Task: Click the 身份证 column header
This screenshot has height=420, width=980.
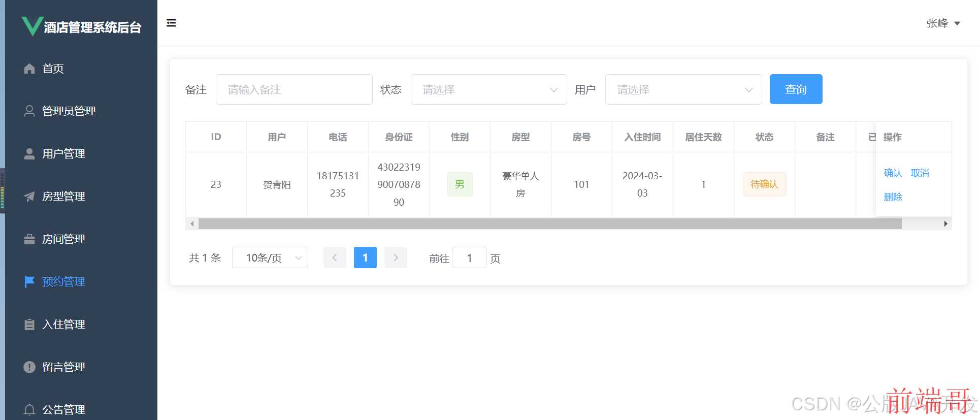Action: [x=399, y=137]
